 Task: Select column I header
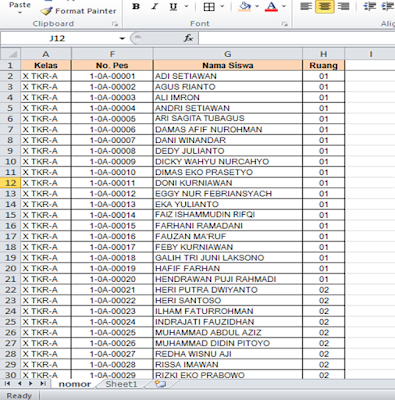click(371, 54)
